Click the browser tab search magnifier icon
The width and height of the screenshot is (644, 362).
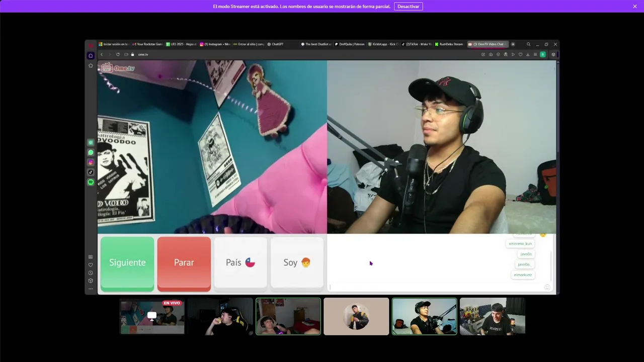528,44
